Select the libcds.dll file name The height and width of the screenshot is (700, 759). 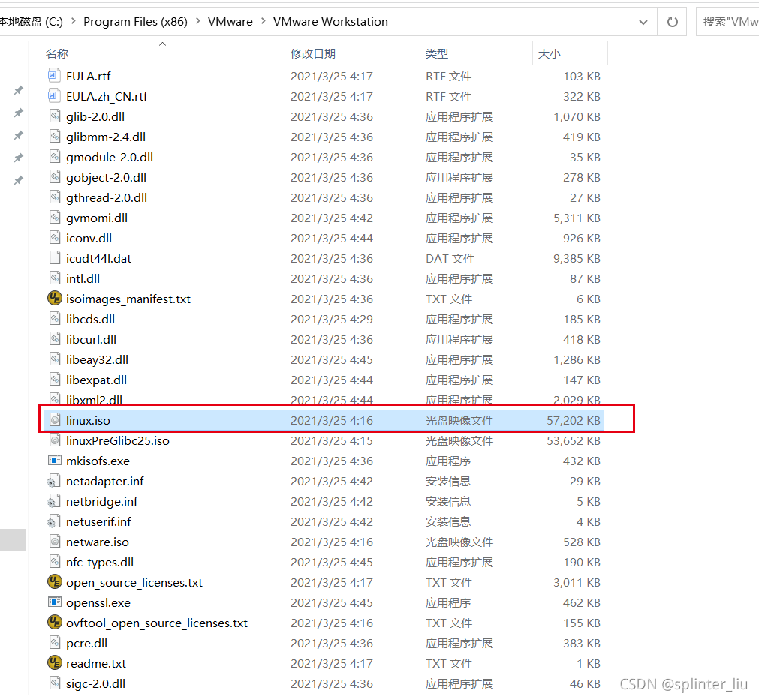click(x=91, y=320)
